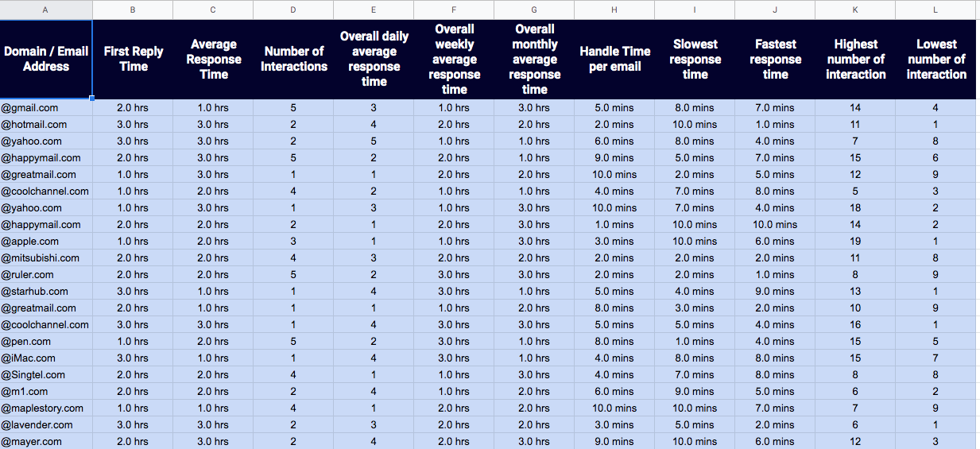
Task: Click 'Highest number of interaction' header cell
Action: pyautogui.click(x=855, y=59)
